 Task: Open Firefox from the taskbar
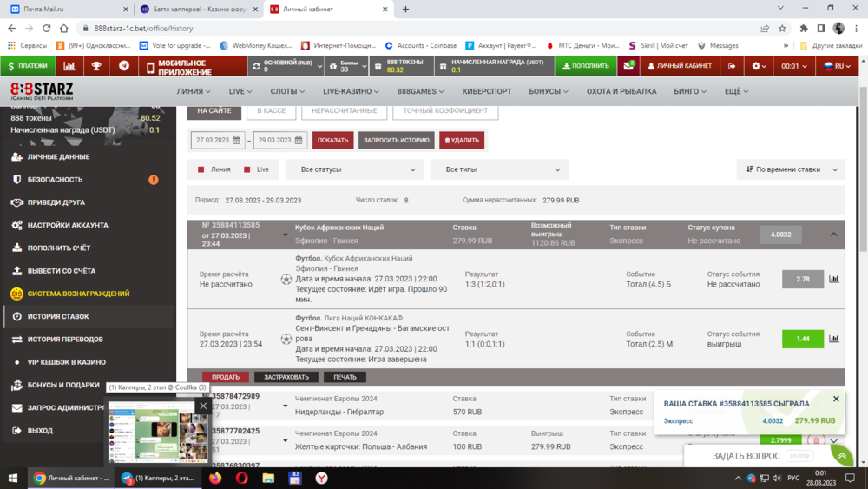(215, 478)
